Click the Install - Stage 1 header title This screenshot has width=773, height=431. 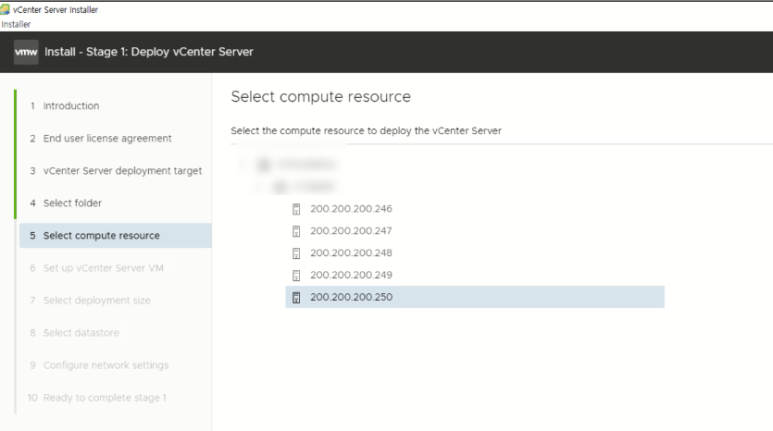click(x=149, y=52)
